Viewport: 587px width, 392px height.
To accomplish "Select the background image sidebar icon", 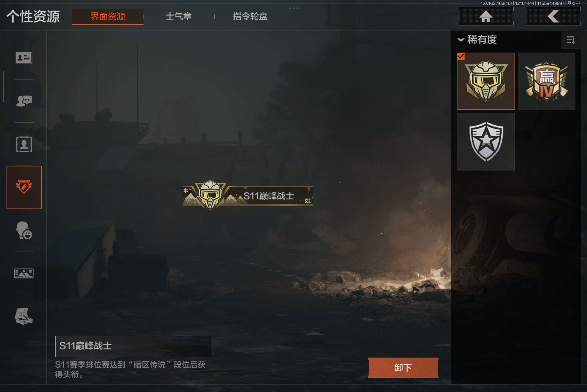I will [24, 273].
